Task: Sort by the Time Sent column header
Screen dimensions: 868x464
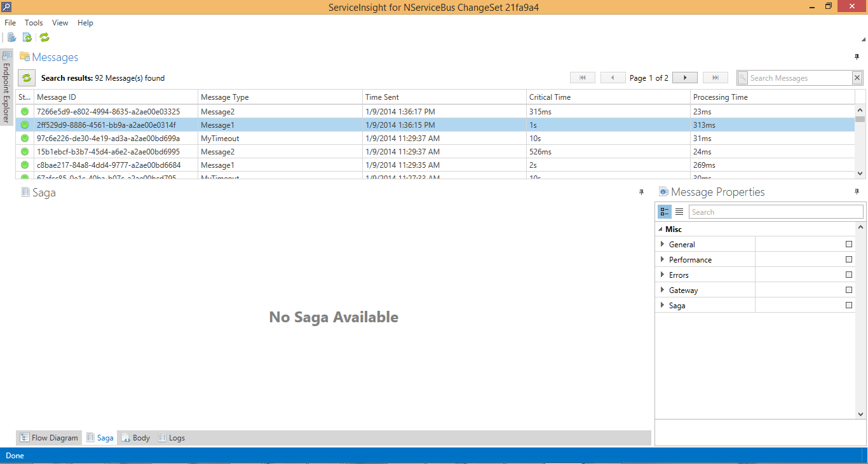Action: (444, 97)
